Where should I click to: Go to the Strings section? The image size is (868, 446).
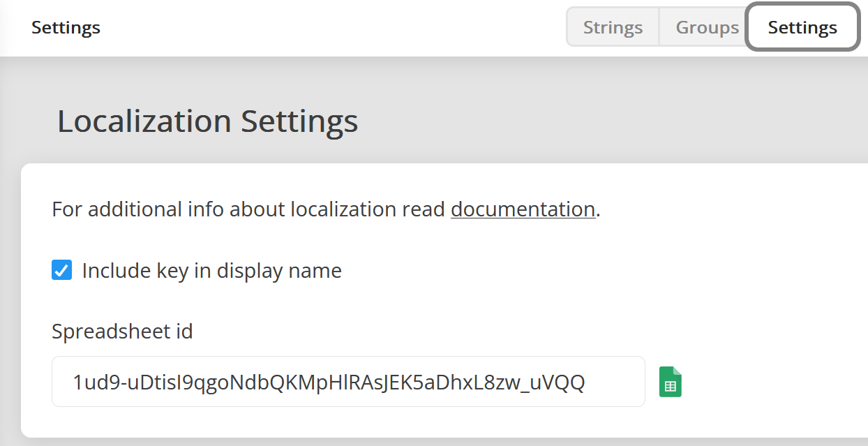click(613, 28)
